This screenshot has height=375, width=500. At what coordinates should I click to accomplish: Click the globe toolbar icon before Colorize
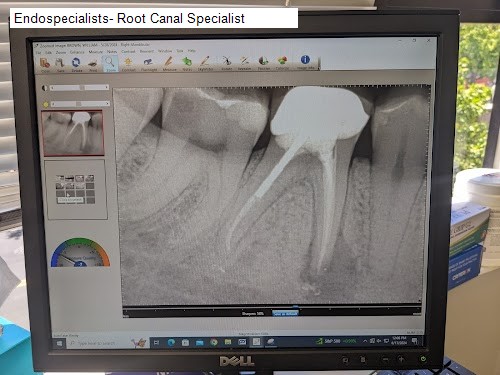264,63
